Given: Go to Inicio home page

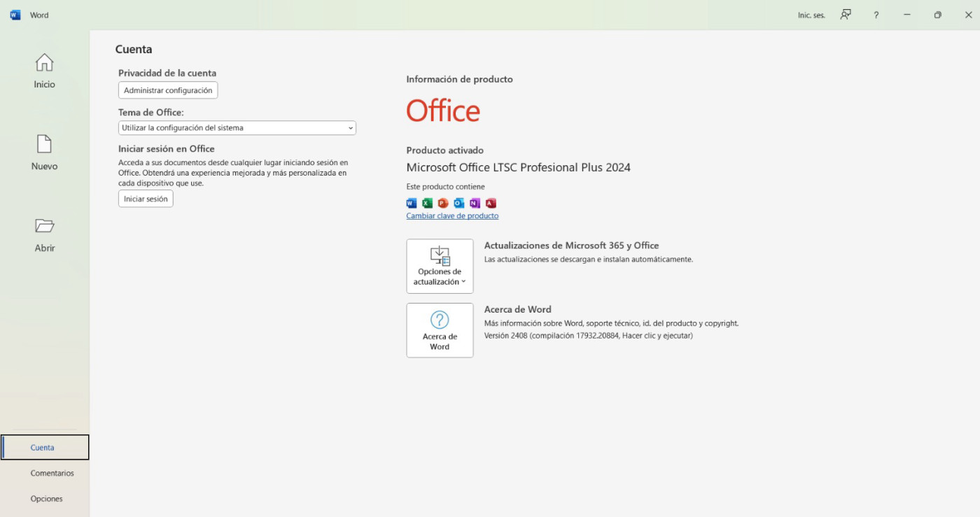Looking at the screenshot, I should point(44,71).
